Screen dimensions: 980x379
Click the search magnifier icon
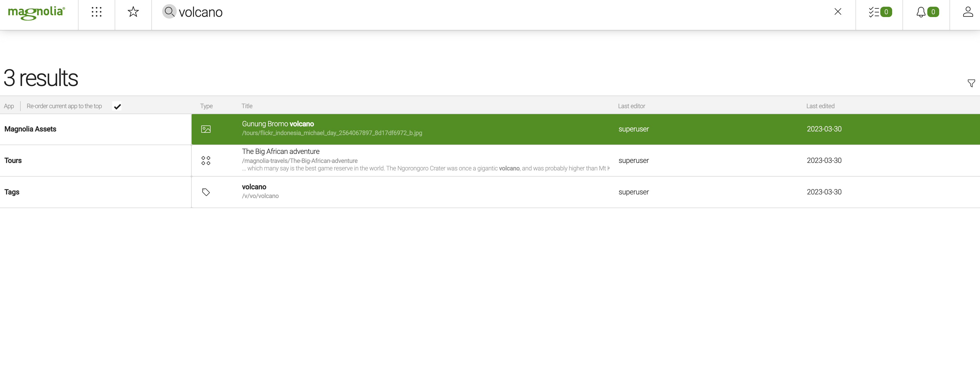pyautogui.click(x=169, y=11)
